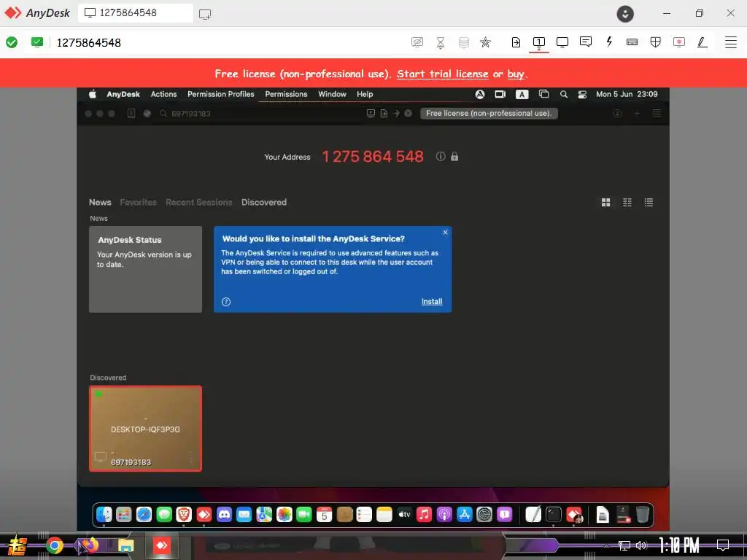The width and height of the screenshot is (747, 560).
Task: Select the Discovered tab
Action: 264,203
